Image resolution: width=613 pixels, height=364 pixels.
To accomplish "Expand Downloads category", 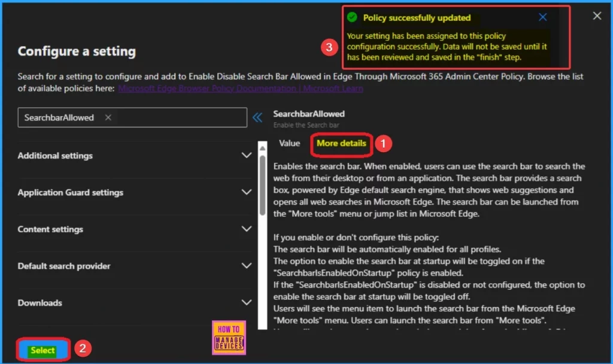I will (246, 302).
